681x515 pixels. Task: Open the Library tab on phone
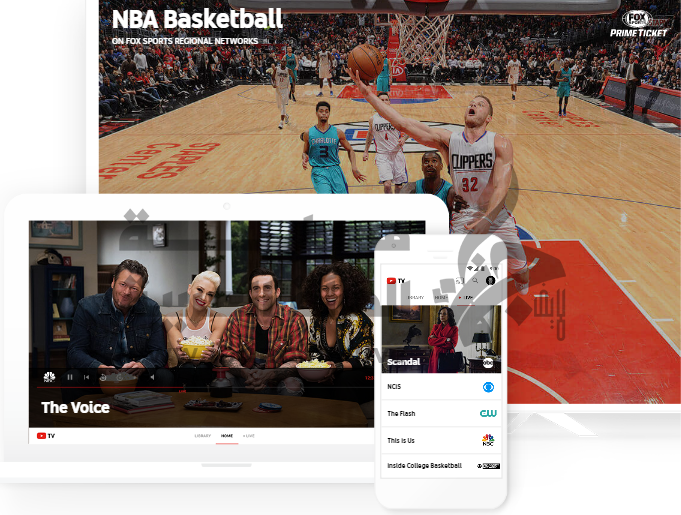(x=416, y=297)
